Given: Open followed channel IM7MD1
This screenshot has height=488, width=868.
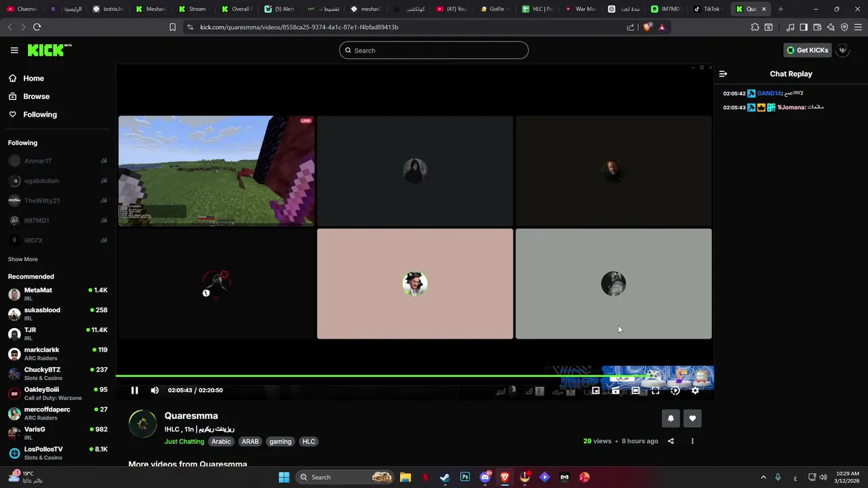Looking at the screenshot, I should [x=58, y=220].
